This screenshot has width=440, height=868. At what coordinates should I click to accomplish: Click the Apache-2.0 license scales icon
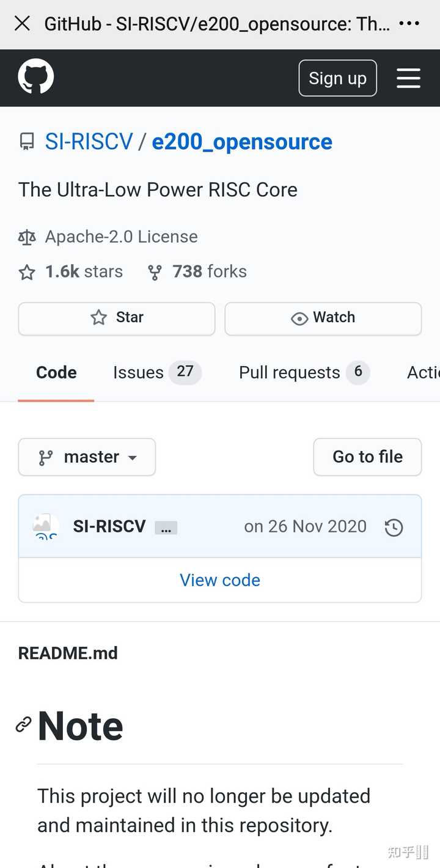coord(26,237)
